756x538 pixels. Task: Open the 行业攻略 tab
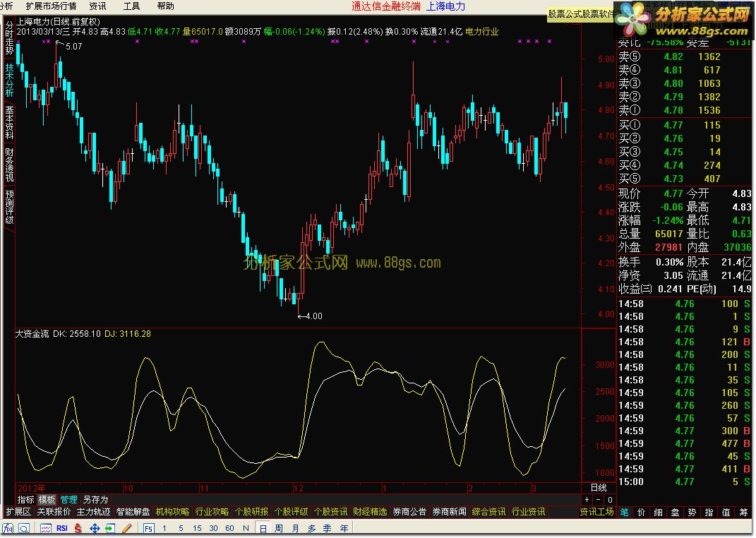pyautogui.click(x=212, y=512)
